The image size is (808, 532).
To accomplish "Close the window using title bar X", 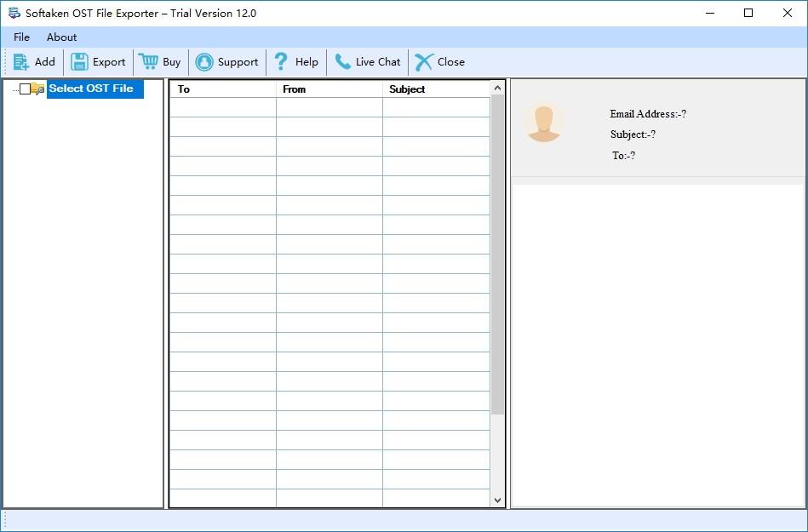I will pyautogui.click(x=788, y=14).
